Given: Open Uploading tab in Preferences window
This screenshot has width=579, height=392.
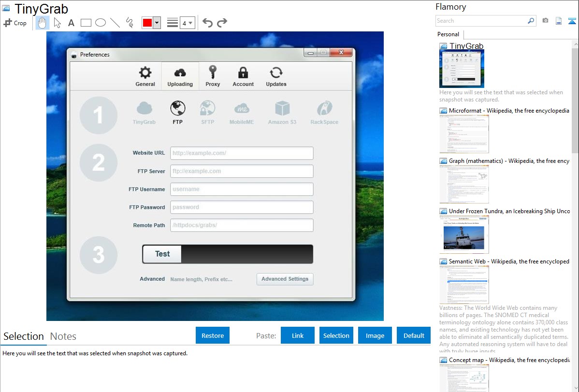Looking at the screenshot, I should [x=180, y=76].
